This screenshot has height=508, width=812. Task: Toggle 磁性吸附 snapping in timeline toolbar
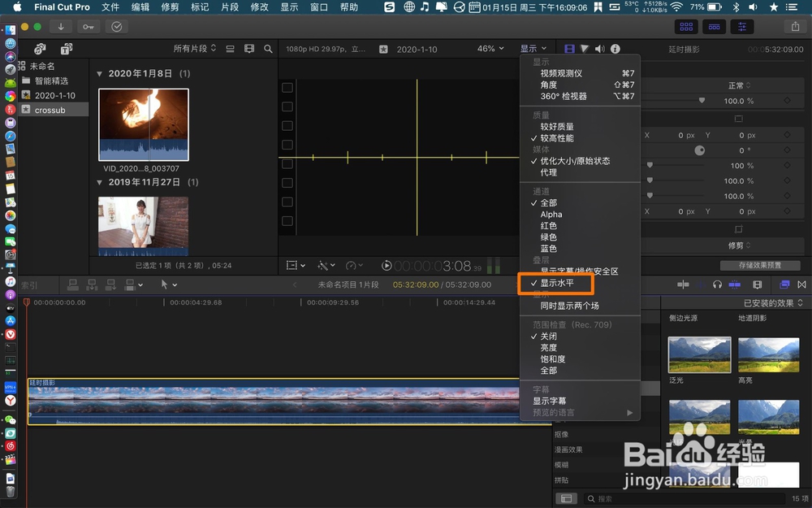click(x=735, y=284)
